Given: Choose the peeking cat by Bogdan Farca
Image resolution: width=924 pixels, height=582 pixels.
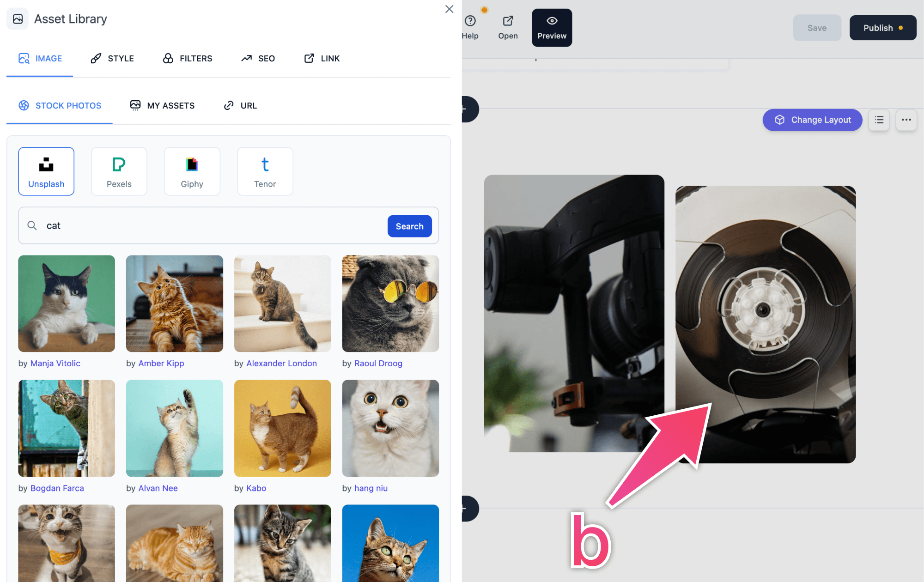Looking at the screenshot, I should click(67, 428).
